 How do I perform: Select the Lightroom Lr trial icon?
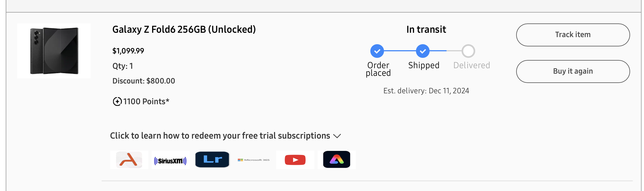(x=212, y=160)
